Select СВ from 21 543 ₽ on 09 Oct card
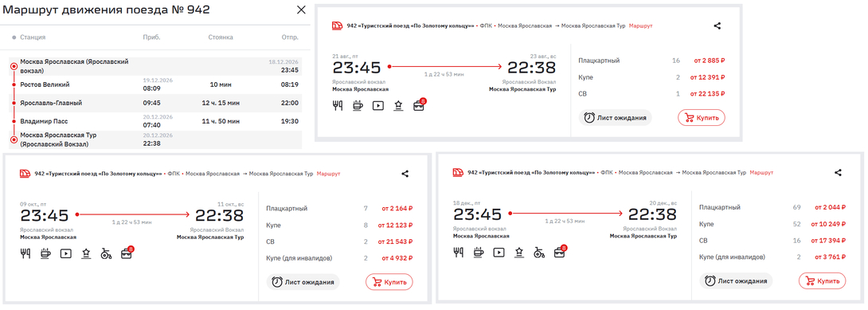 tap(339, 242)
